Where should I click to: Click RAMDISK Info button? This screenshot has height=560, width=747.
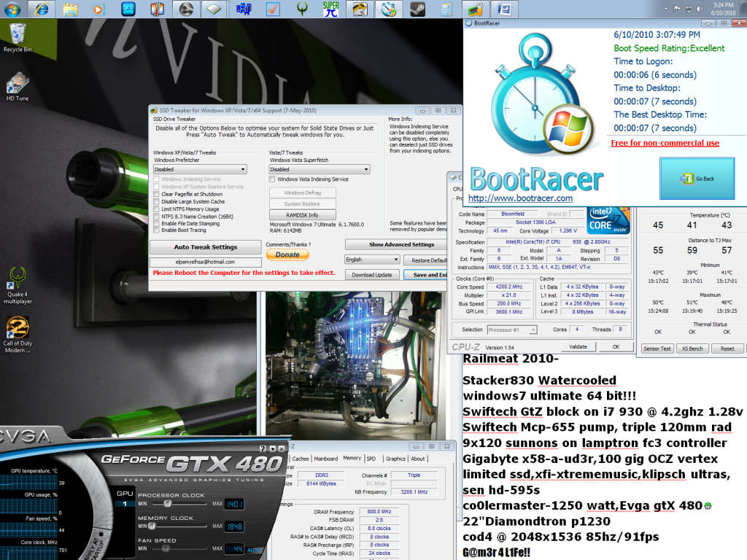pyautogui.click(x=303, y=215)
